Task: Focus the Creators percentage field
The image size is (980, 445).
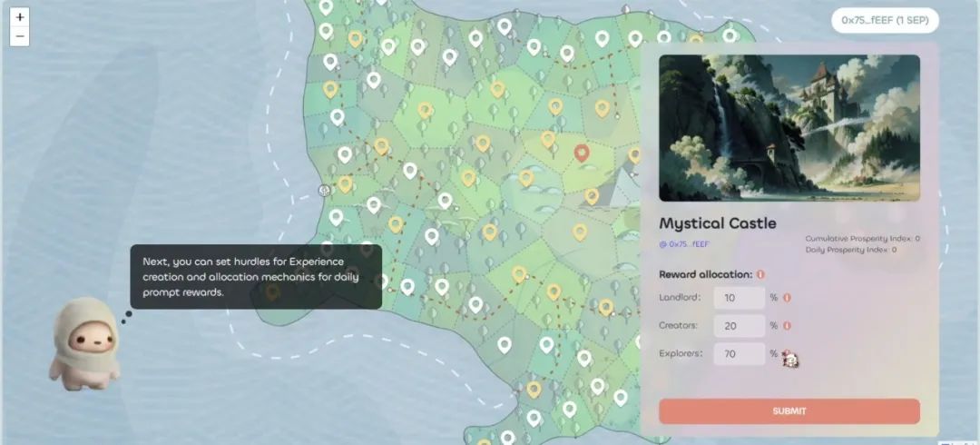Action: (739, 325)
